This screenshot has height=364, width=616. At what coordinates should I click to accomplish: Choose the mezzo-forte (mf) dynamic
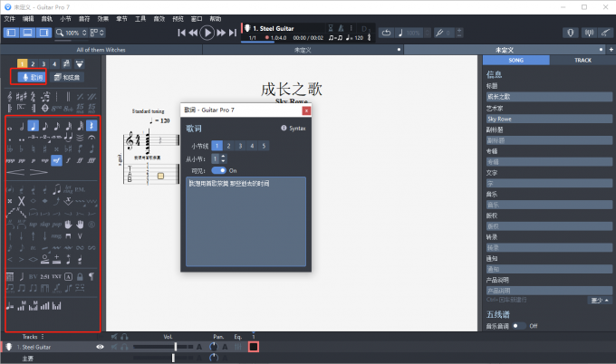pyautogui.click(x=56, y=160)
